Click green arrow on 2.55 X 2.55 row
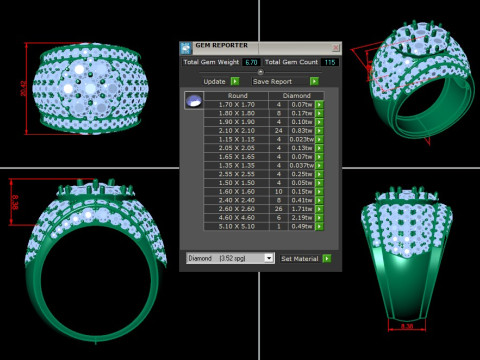The width and height of the screenshot is (480, 360). (319, 174)
